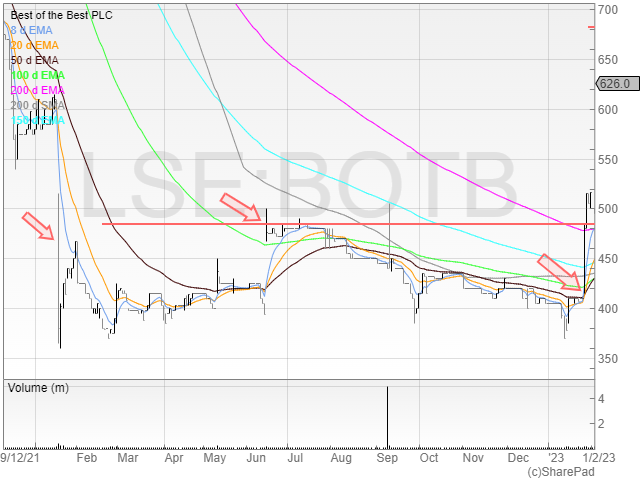Click the Jul month label
640x480 pixels.
(x=295, y=458)
